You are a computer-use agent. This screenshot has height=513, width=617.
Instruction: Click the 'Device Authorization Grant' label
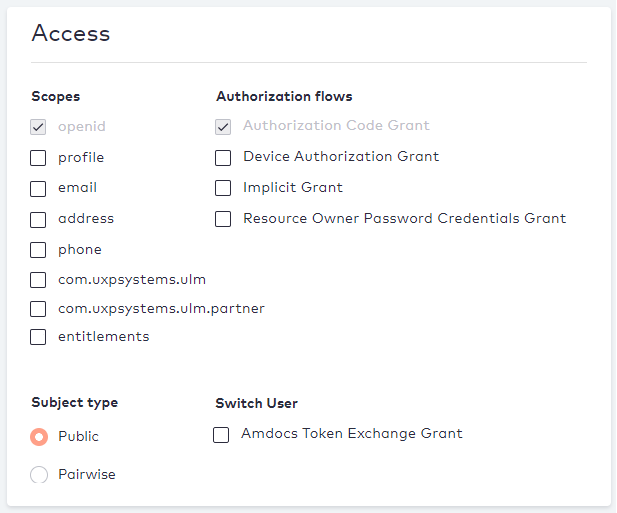[341, 157]
